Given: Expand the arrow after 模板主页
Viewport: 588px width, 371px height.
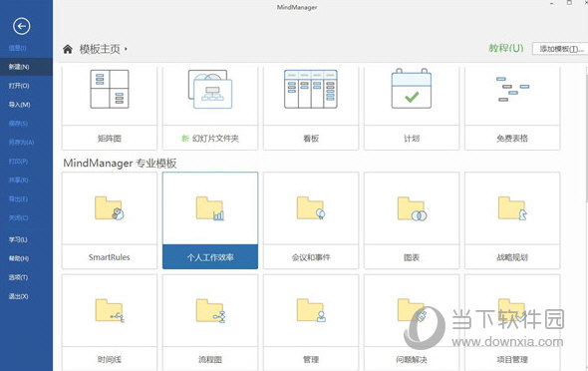Looking at the screenshot, I should 126,49.
